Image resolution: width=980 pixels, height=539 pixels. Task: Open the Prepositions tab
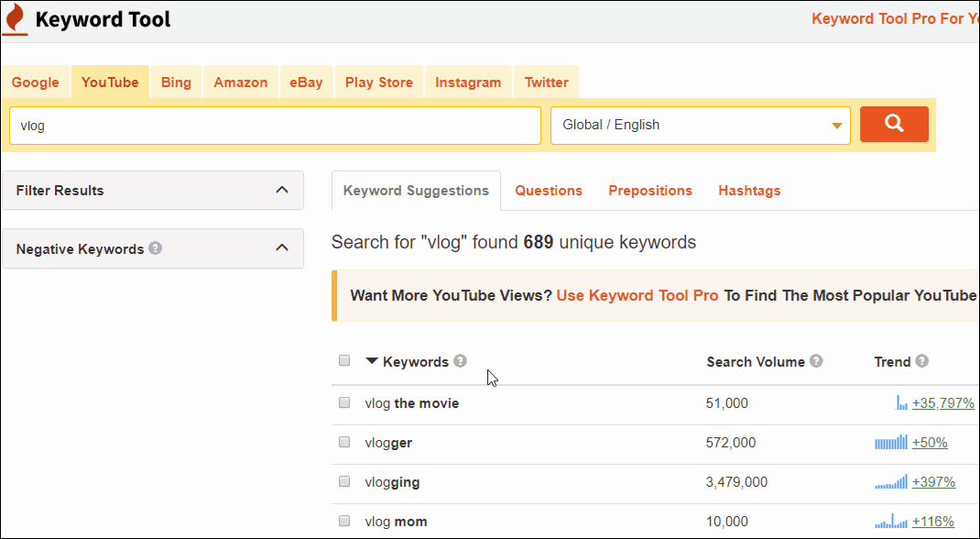point(650,191)
